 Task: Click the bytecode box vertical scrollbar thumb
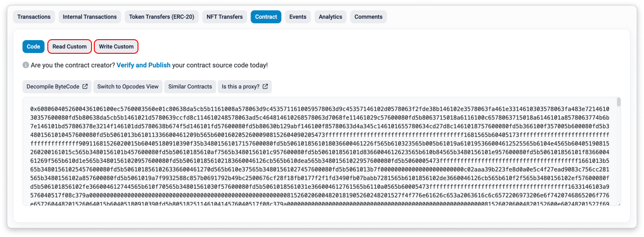pos(618,103)
